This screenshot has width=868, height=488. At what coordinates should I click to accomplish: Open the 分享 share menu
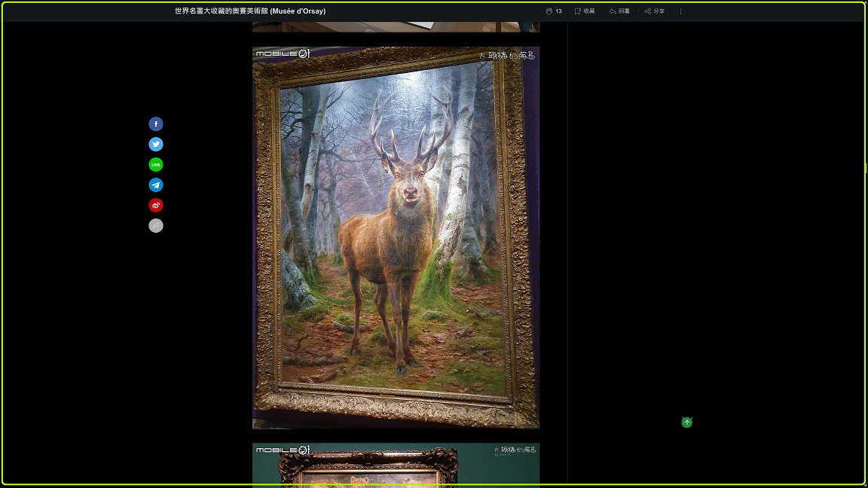click(654, 11)
